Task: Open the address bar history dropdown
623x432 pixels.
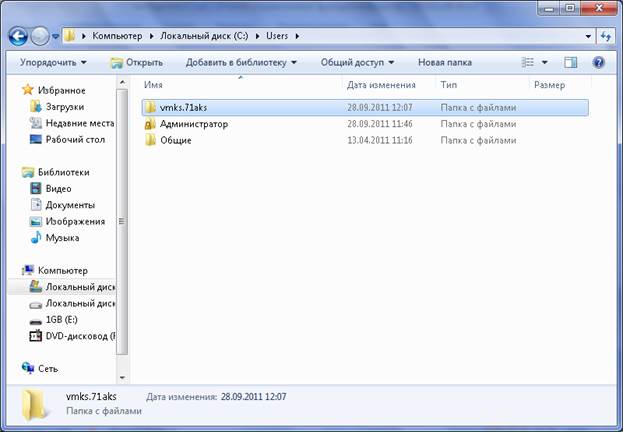Action: 588,36
